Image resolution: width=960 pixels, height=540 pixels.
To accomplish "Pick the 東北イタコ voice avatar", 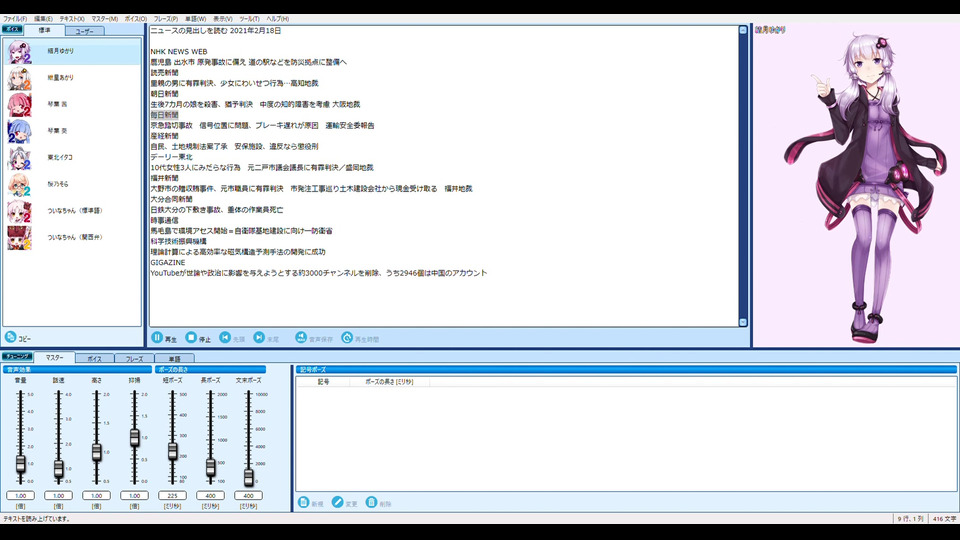I will (x=19, y=158).
